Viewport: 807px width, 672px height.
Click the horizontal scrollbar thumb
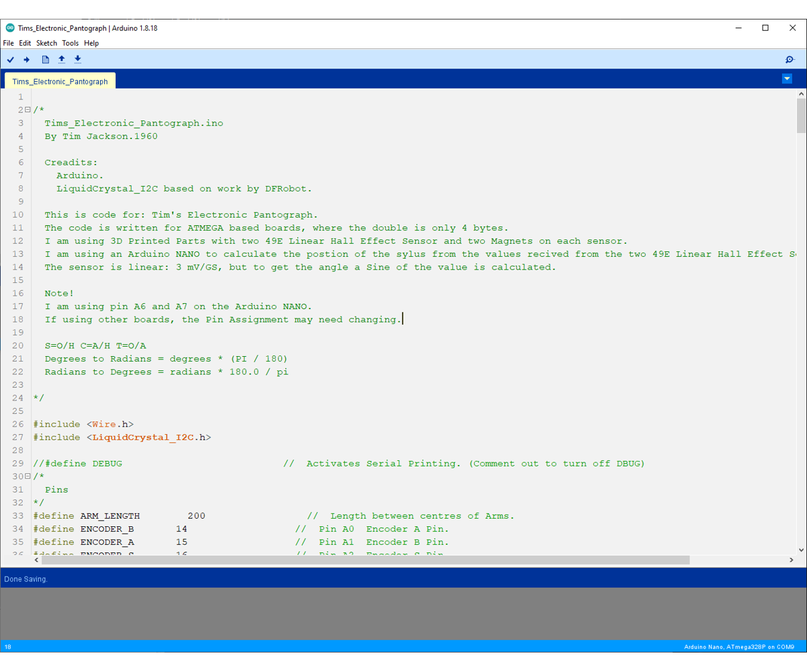coord(366,560)
